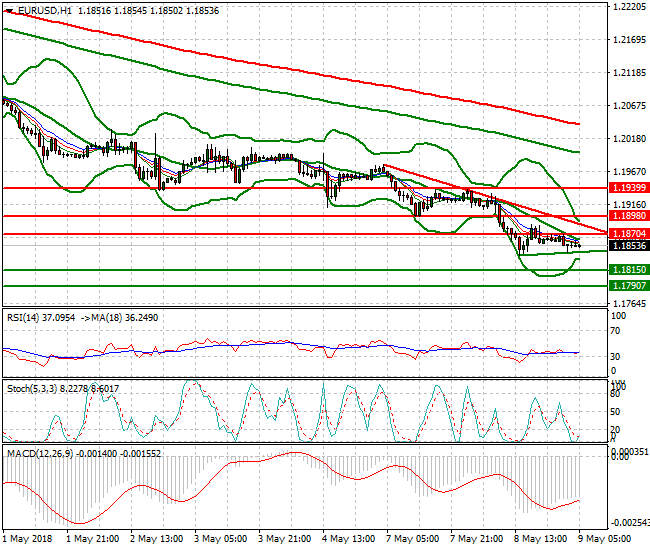Image resolution: width=650 pixels, height=550 pixels.
Task: Select the 1.18150 green support label
Action: point(629,270)
